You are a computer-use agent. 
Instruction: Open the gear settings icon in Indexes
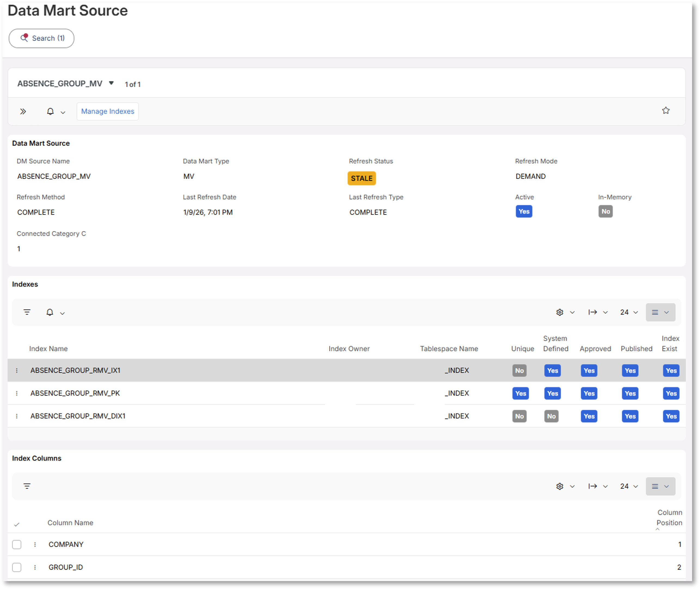pos(560,312)
